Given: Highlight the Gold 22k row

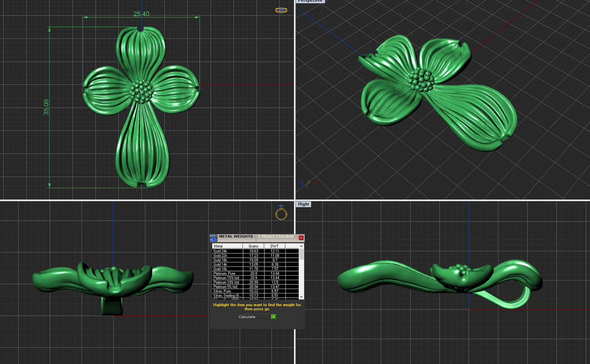Looking at the screenshot, I should (255, 256).
